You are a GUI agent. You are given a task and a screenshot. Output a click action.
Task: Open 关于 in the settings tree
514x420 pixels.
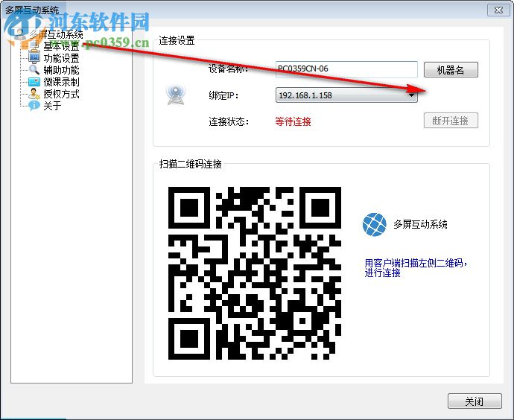point(52,106)
